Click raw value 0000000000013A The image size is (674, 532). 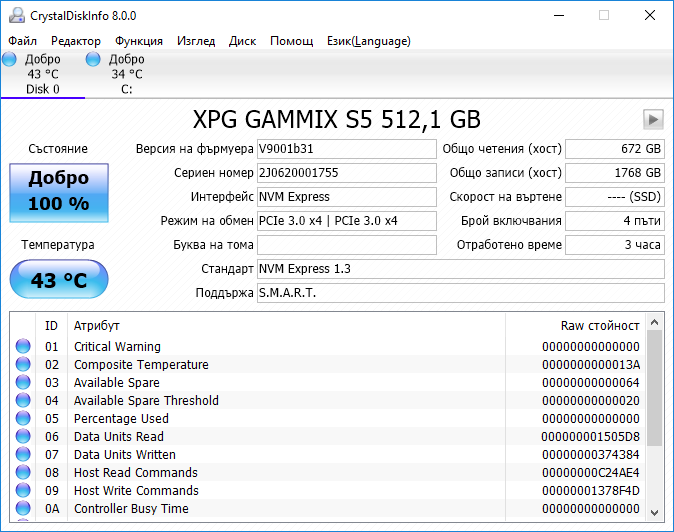(591, 364)
